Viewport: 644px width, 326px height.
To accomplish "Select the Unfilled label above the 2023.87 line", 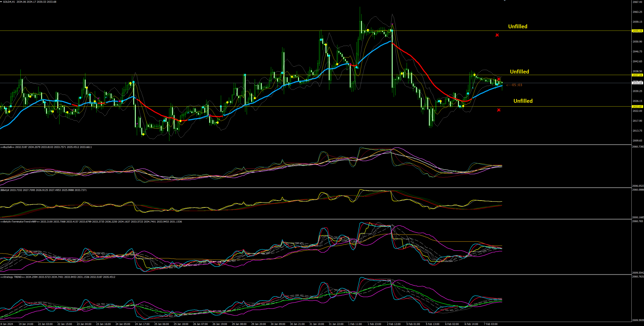I will coord(523,101).
